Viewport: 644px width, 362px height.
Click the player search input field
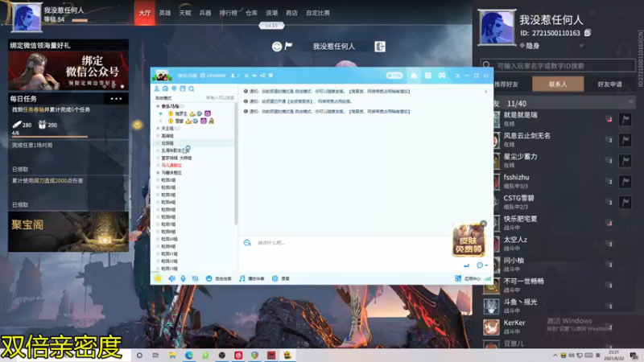click(558, 66)
